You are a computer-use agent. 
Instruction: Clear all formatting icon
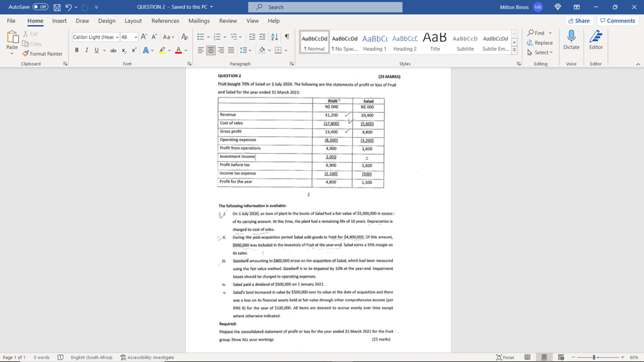click(x=185, y=37)
